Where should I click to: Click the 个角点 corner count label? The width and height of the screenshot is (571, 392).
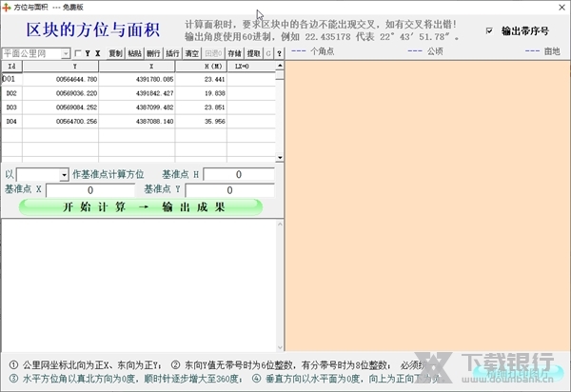322,51
